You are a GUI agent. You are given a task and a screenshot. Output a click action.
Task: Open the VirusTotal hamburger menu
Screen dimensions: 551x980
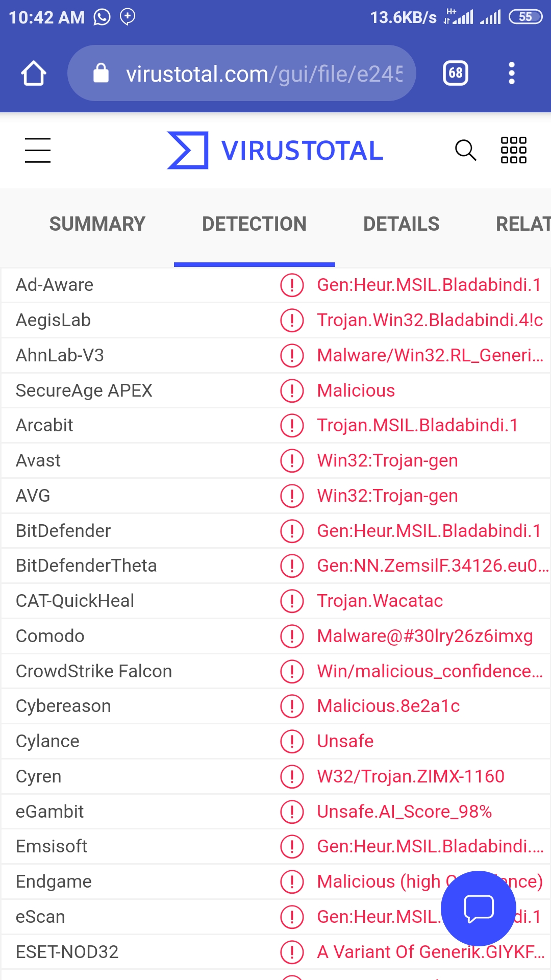[37, 150]
